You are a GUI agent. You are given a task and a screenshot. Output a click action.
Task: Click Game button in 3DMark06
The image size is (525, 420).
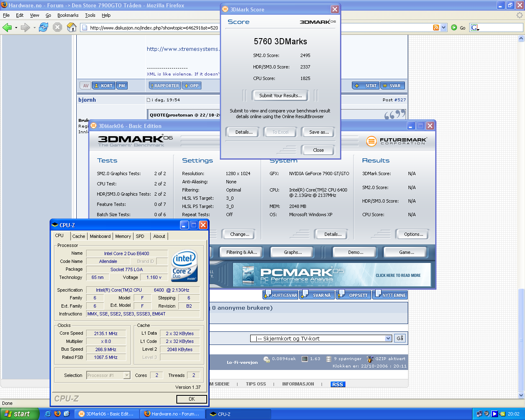point(406,252)
